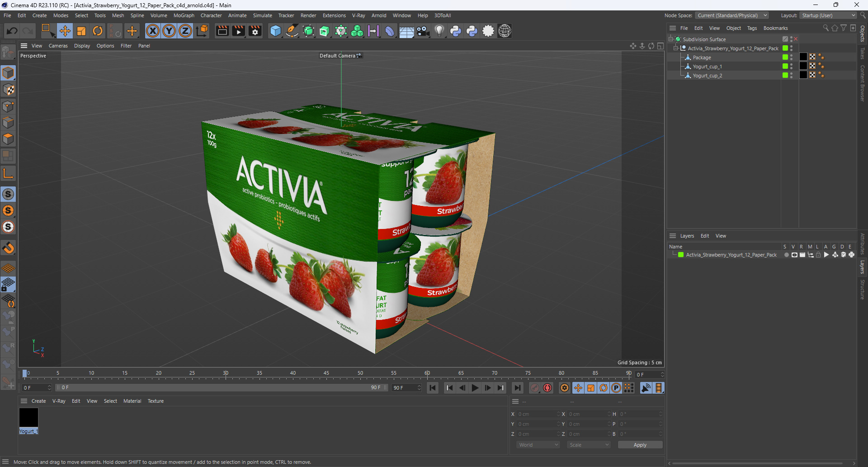Click the Apply coordinates button
Viewport: 868px width, 467px height.
[x=640, y=445]
